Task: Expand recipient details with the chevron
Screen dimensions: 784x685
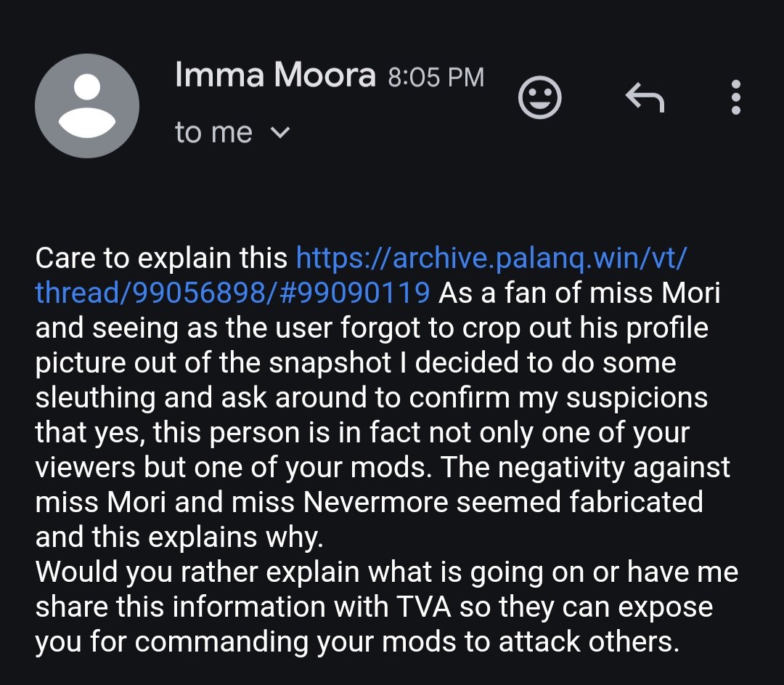Action: (280, 133)
